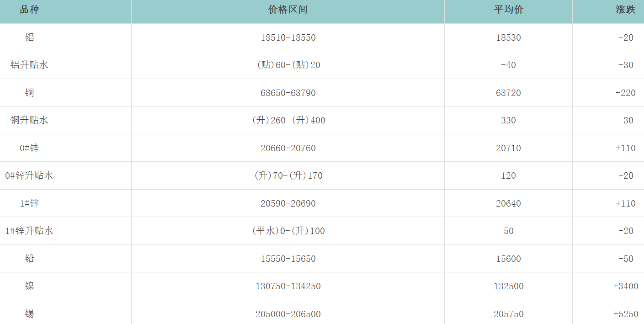Click the nickel average price 132500
644x324 pixels.
pyautogui.click(x=508, y=286)
